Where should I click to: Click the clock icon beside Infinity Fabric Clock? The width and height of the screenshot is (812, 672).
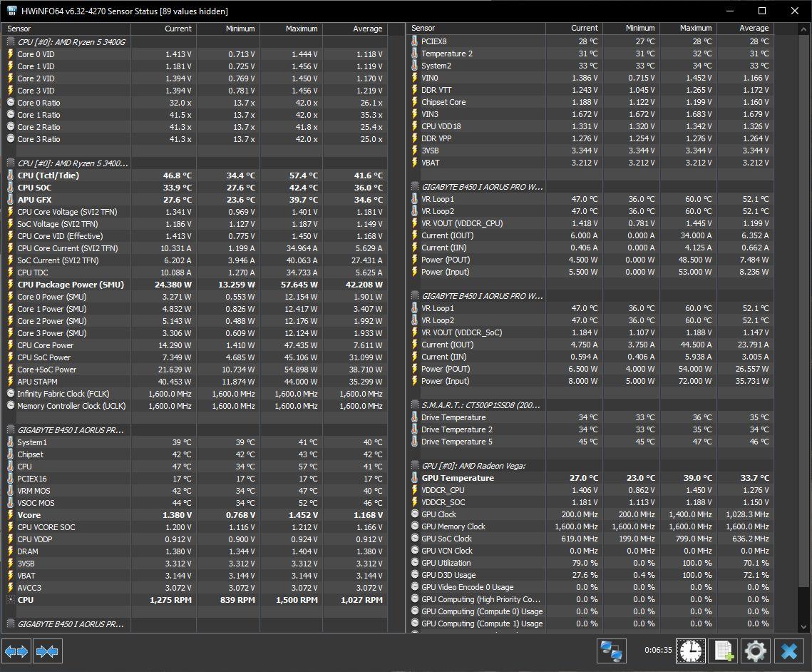coord(11,393)
